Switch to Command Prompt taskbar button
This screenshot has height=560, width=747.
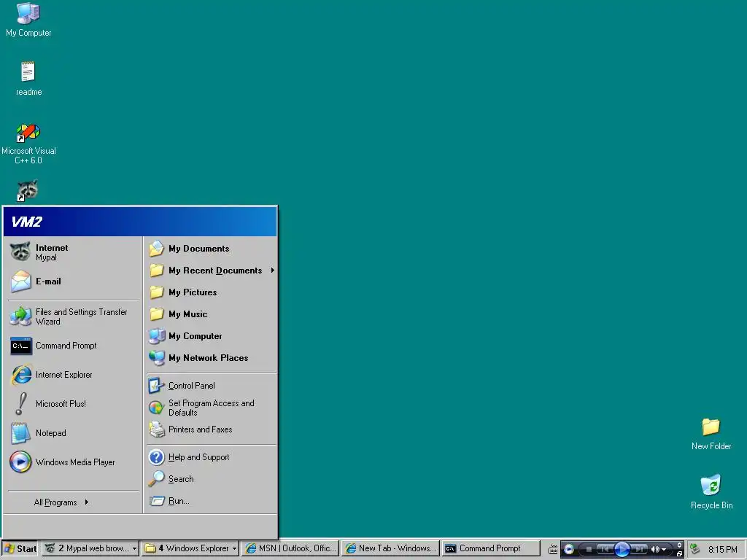(491, 548)
